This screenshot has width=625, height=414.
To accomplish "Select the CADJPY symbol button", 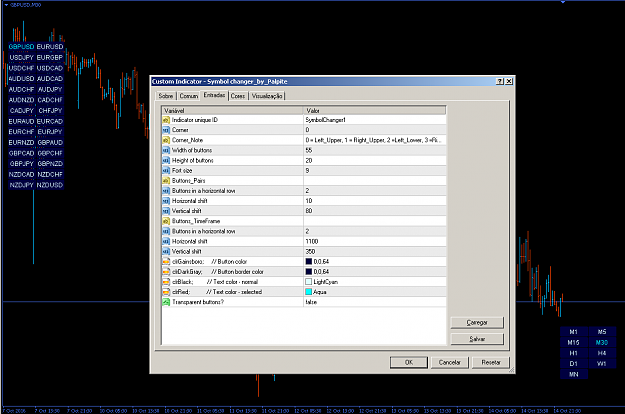I will coord(22,110).
